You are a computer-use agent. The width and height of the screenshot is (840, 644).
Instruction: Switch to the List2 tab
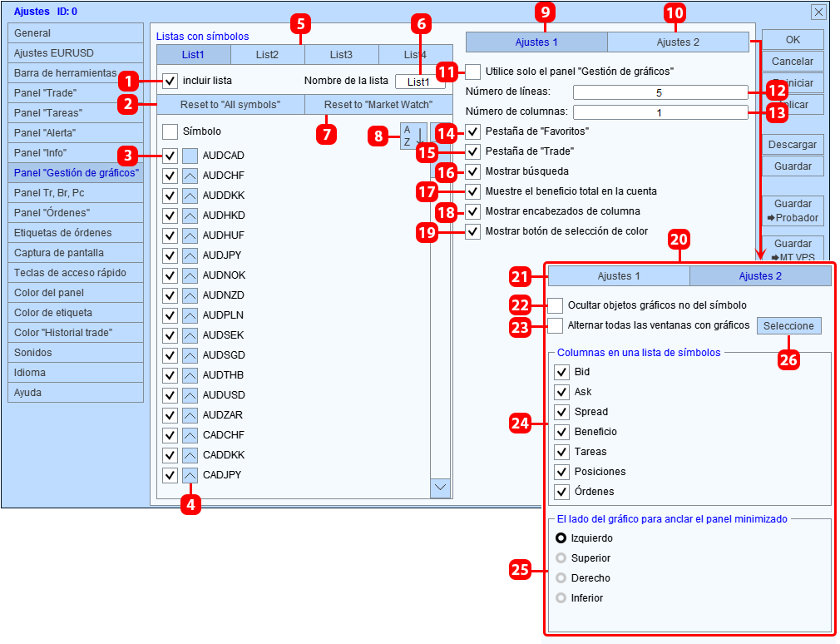click(x=267, y=55)
